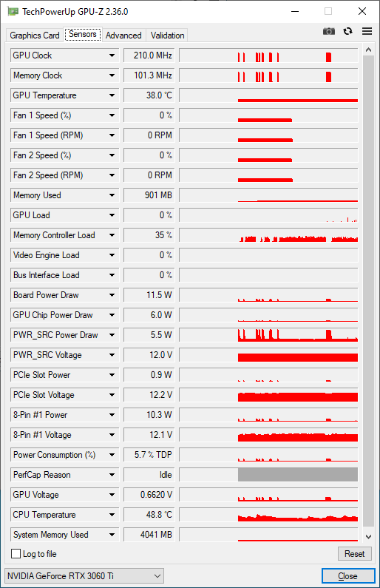Click the GPU-Z title bar app icon
This screenshot has height=588, width=380.
click(13, 11)
